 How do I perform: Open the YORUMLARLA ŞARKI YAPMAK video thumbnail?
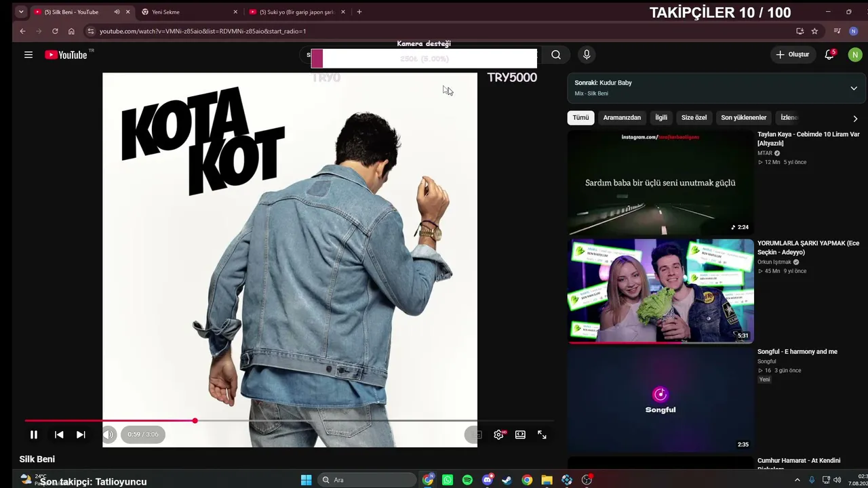[x=660, y=291]
